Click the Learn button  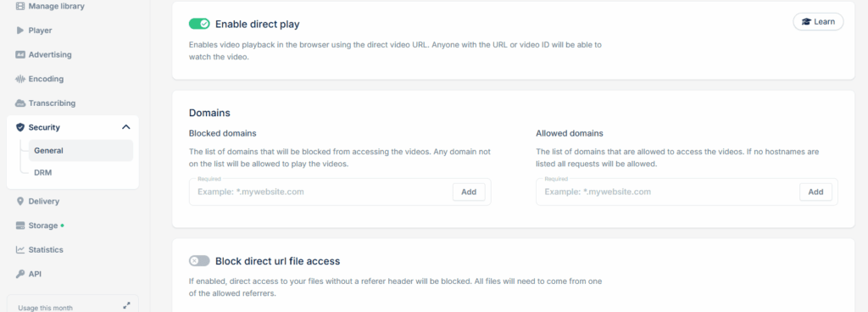818,22
